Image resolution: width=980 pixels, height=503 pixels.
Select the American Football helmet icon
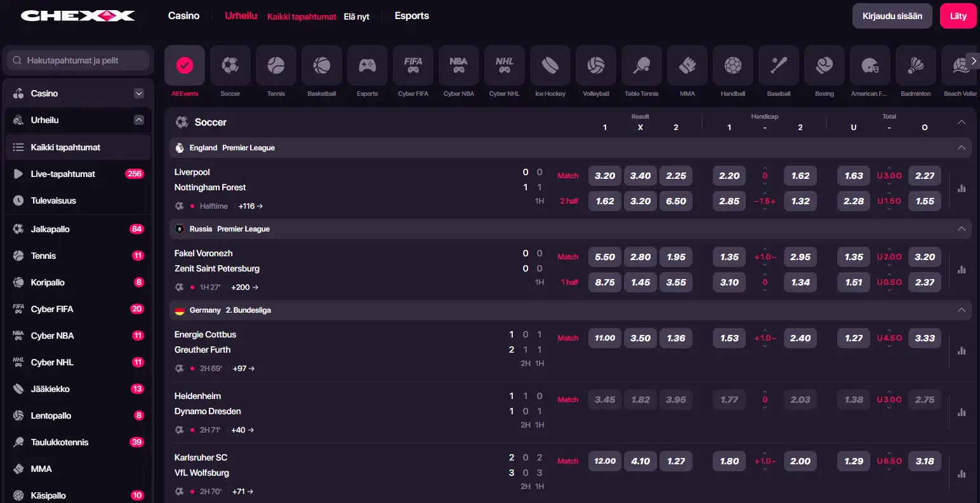click(870, 65)
